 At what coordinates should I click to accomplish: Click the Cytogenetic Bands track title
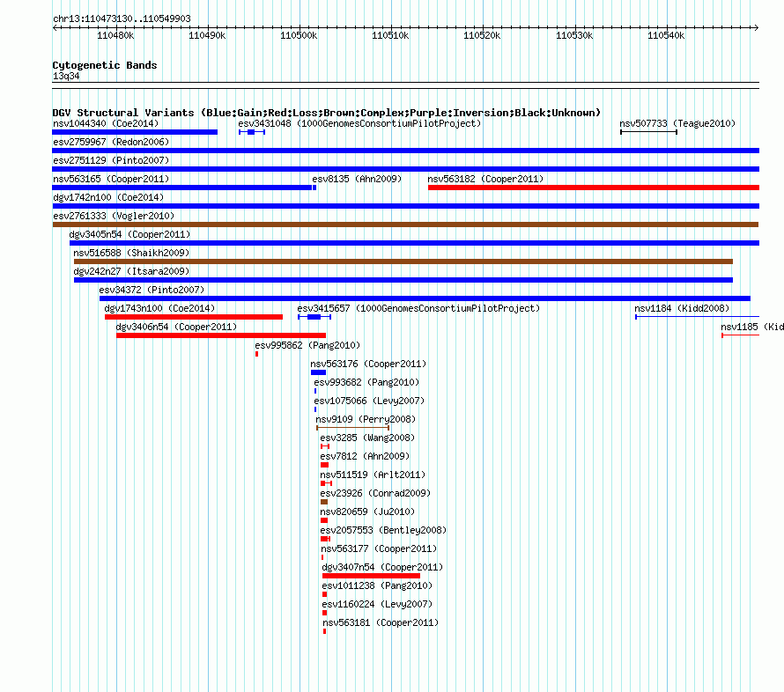point(105,65)
